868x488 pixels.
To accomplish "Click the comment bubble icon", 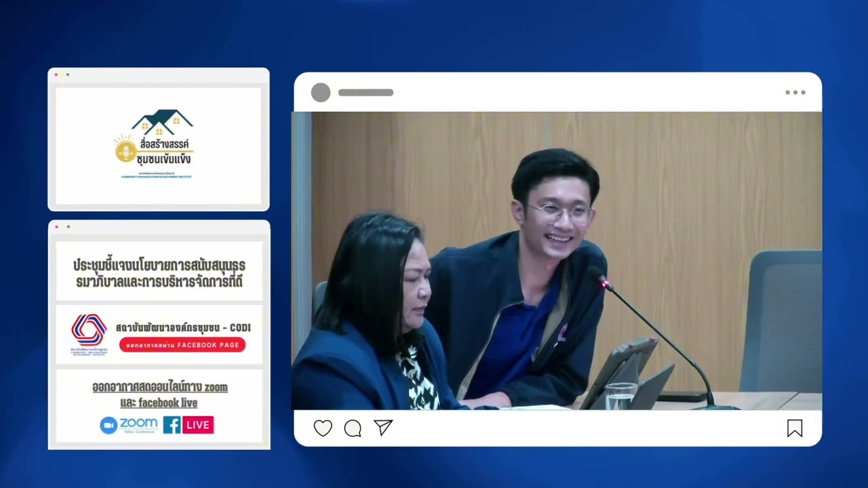I will click(353, 428).
